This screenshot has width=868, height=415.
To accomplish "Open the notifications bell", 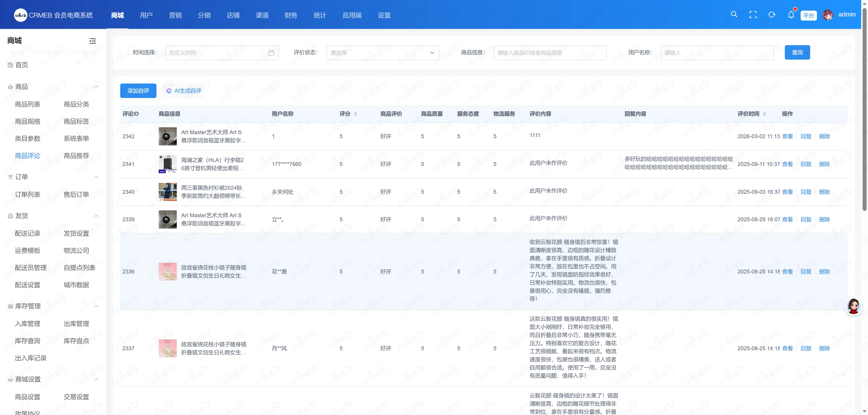I will tap(791, 14).
